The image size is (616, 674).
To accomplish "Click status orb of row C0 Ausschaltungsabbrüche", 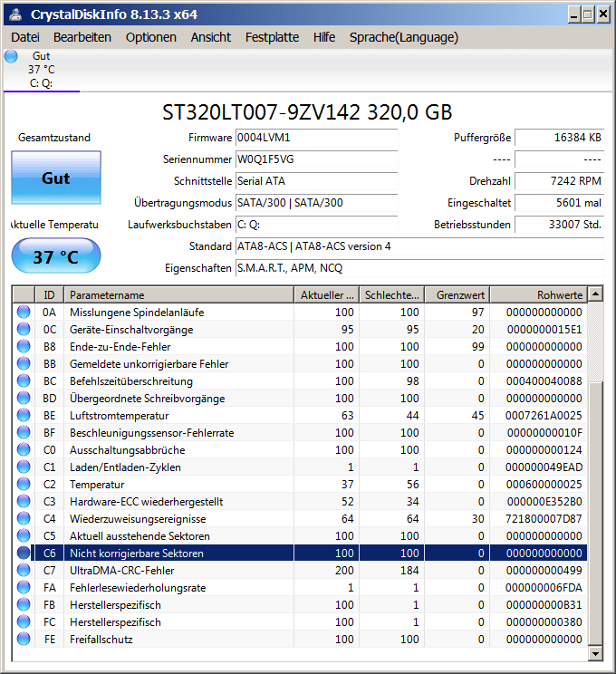I will pyautogui.click(x=24, y=449).
